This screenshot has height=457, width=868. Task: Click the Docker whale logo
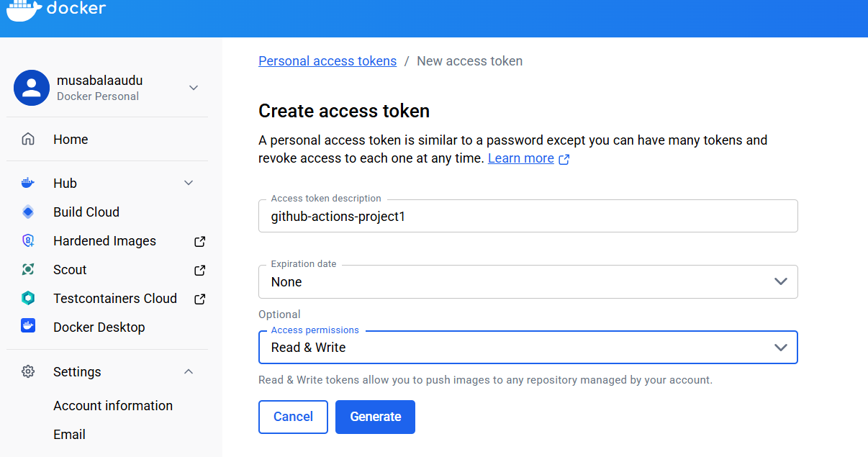24,9
